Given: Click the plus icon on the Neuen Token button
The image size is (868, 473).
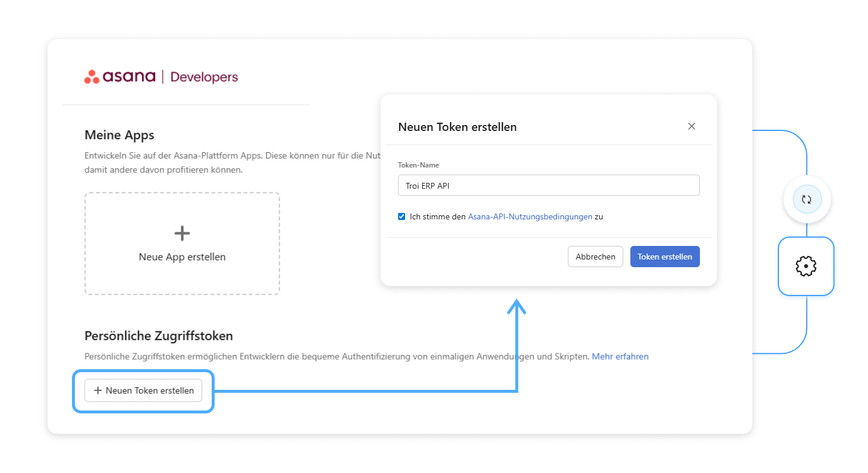Looking at the screenshot, I should [x=98, y=390].
